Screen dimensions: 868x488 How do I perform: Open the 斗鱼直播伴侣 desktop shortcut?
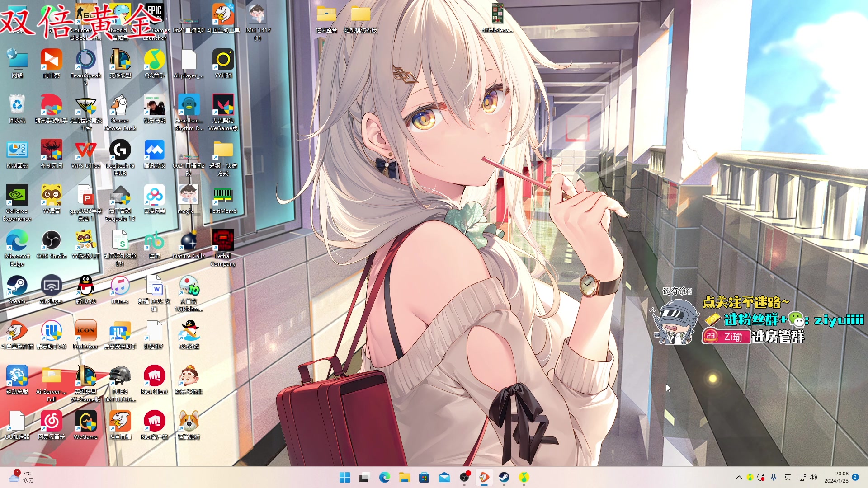[x=17, y=335]
